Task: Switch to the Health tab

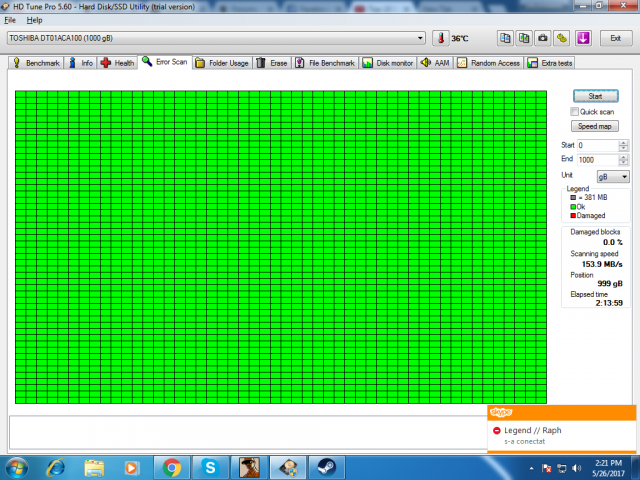Action: point(117,63)
